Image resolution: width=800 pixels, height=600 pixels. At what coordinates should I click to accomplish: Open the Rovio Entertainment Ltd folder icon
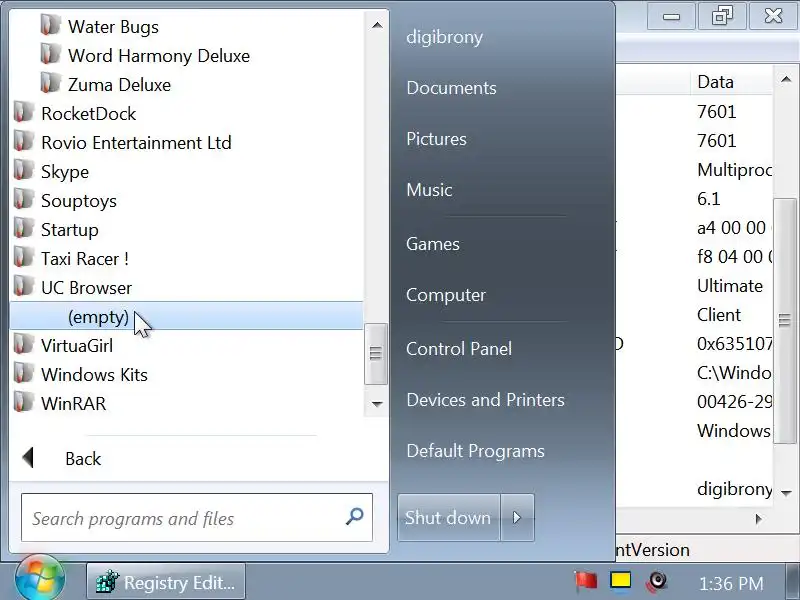pyautogui.click(x=23, y=141)
